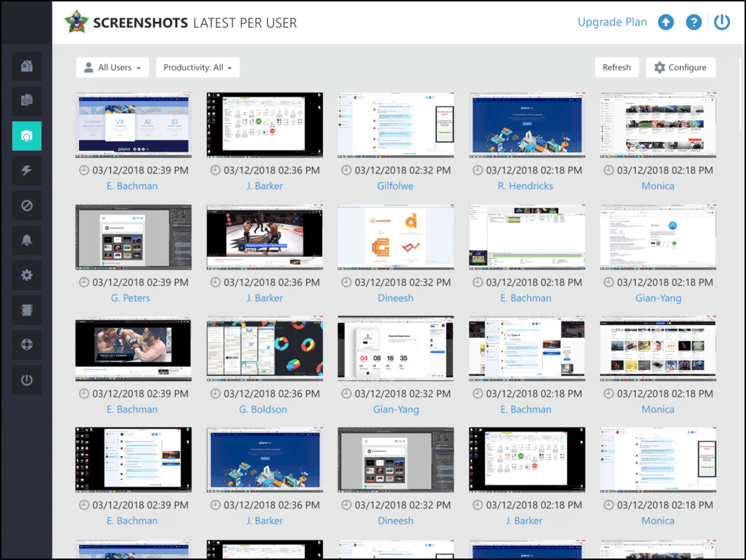The image size is (746, 560).
Task: Open the home dashboard in the sidebar
Action: (x=27, y=67)
